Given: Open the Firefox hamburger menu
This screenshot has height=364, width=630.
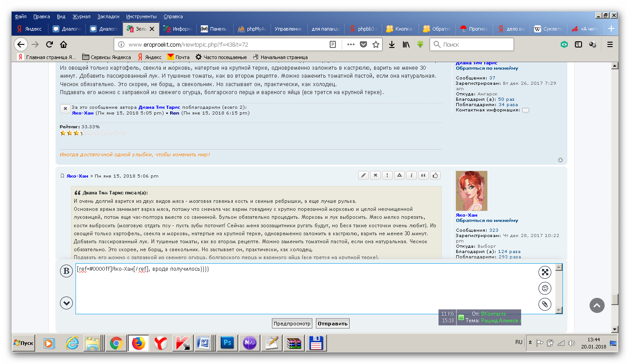Looking at the screenshot, I should [x=610, y=44].
